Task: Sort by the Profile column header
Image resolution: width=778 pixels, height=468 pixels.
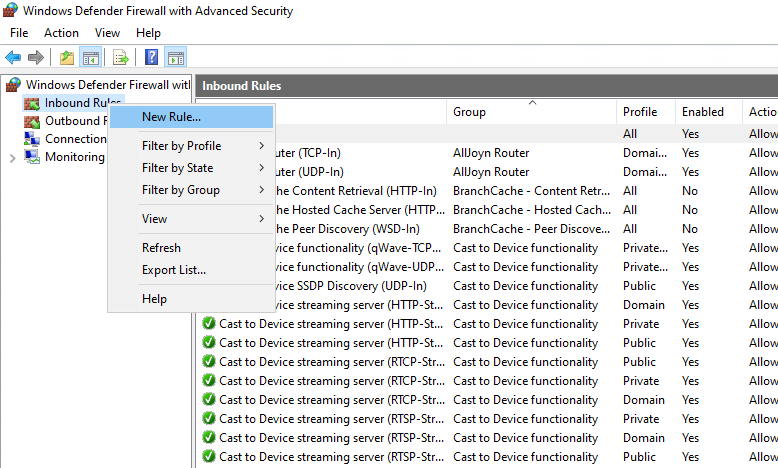Action: (x=646, y=112)
